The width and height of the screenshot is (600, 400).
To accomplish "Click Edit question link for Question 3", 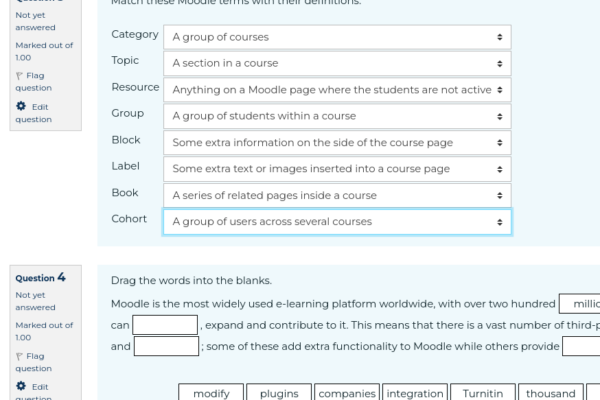I will tap(33, 113).
